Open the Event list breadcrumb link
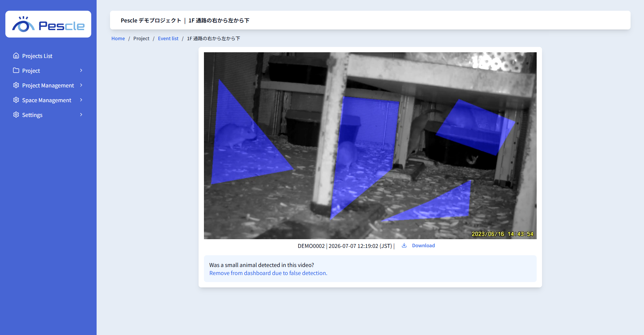644x335 pixels. pos(168,39)
